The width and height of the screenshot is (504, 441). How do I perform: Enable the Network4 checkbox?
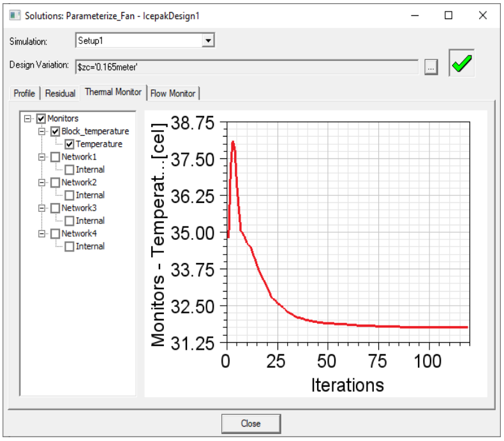coord(56,234)
